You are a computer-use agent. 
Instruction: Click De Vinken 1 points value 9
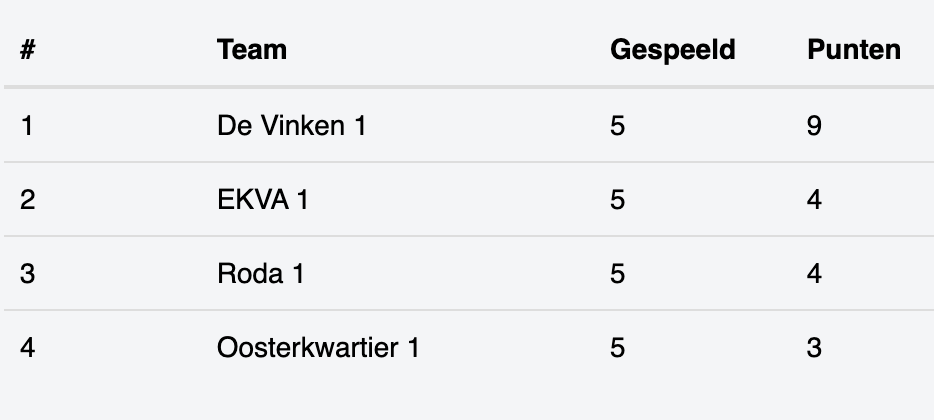(x=814, y=126)
